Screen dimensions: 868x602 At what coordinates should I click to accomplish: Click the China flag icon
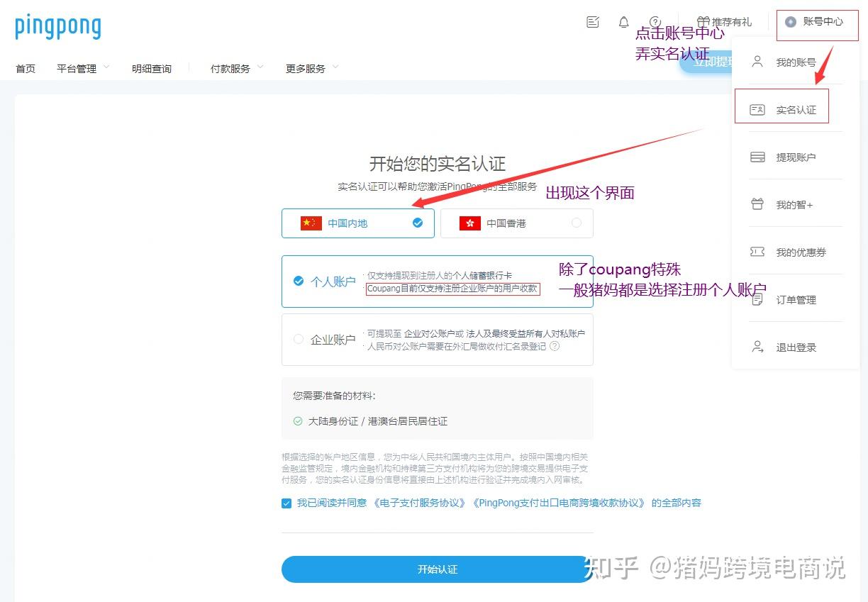tap(311, 223)
